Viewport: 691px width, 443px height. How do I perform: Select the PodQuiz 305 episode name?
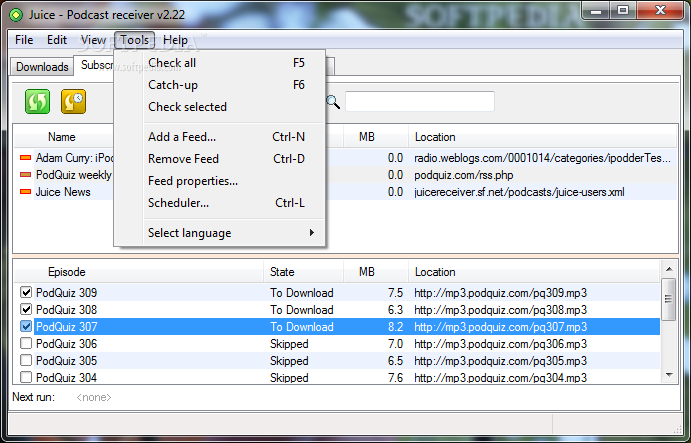pyautogui.click(x=67, y=361)
